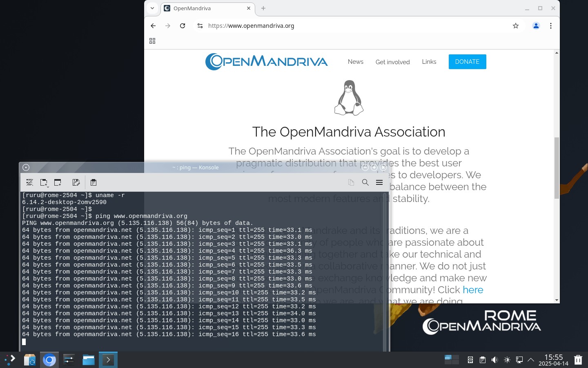Click Konsole's greyed Copy icon
The height and width of the screenshot is (368, 588).
[x=351, y=182]
